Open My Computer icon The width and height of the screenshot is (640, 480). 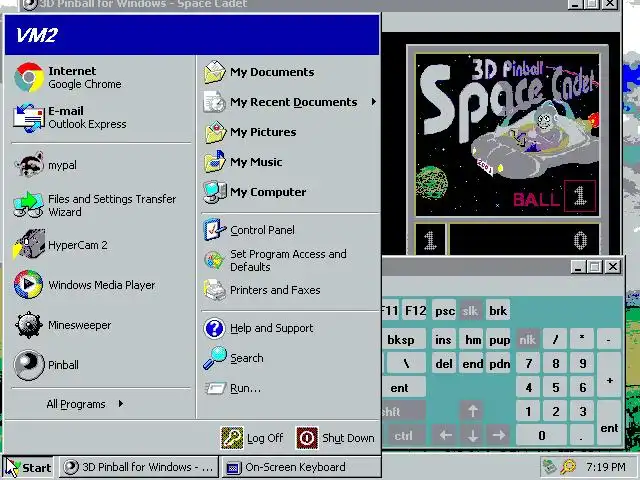pyautogui.click(x=215, y=192)
